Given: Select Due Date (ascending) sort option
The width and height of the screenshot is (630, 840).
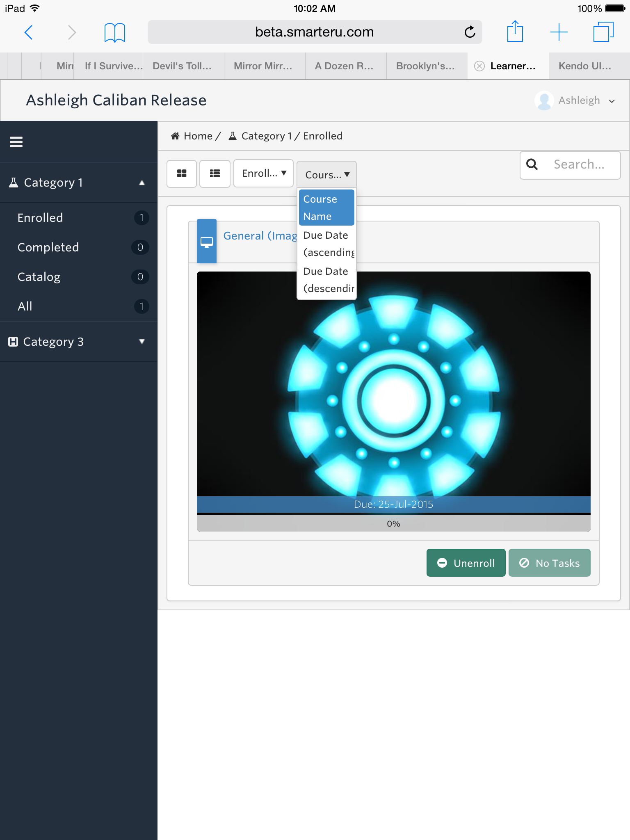Looking at the screenshot, I should click(326, 244).
